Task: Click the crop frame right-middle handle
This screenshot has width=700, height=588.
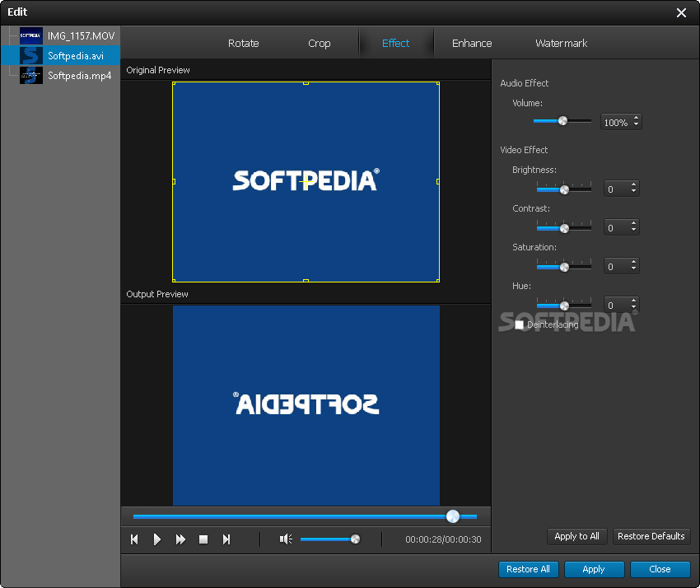Action: 438,182
